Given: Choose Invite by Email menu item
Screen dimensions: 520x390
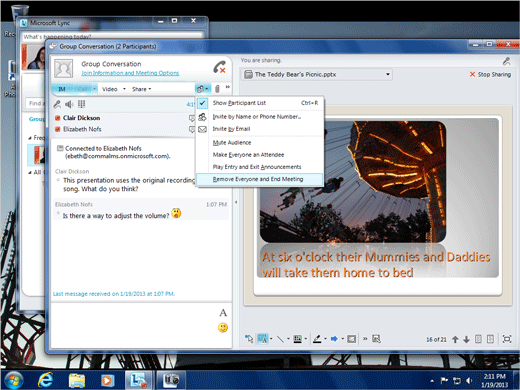Looking at the screenshot, I should [x=231, y=129].
